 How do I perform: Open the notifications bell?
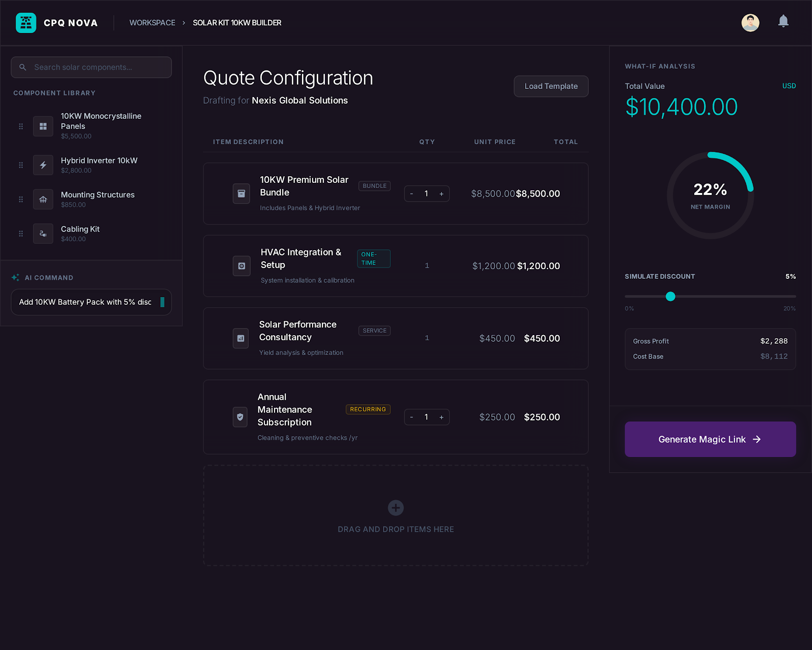(x=783, y=21)
